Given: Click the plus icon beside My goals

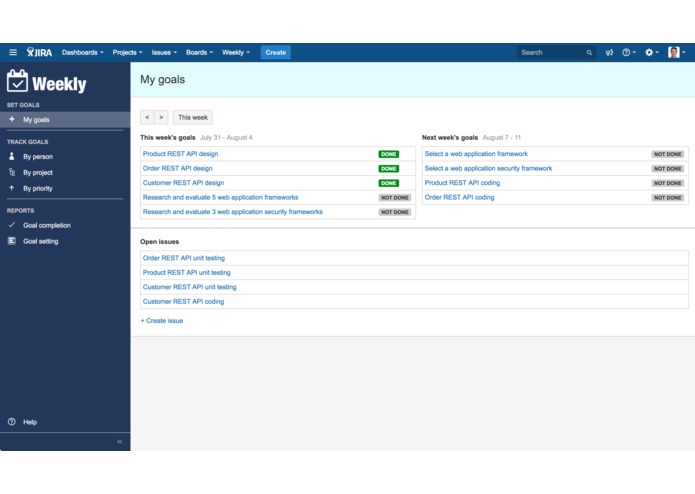Looking at the screenshot, I should click(x=12, y=119).
